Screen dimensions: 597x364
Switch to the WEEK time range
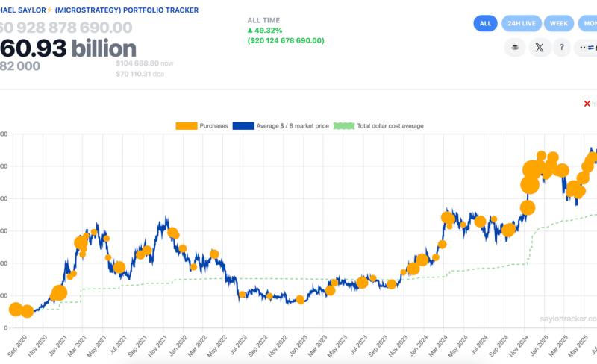pos(558,24)
